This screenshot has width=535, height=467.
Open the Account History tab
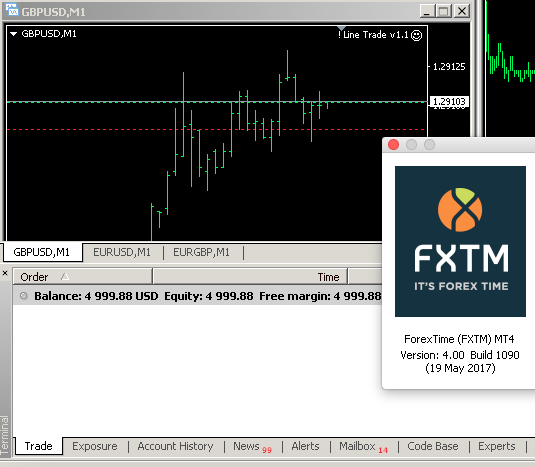point(175,446)
